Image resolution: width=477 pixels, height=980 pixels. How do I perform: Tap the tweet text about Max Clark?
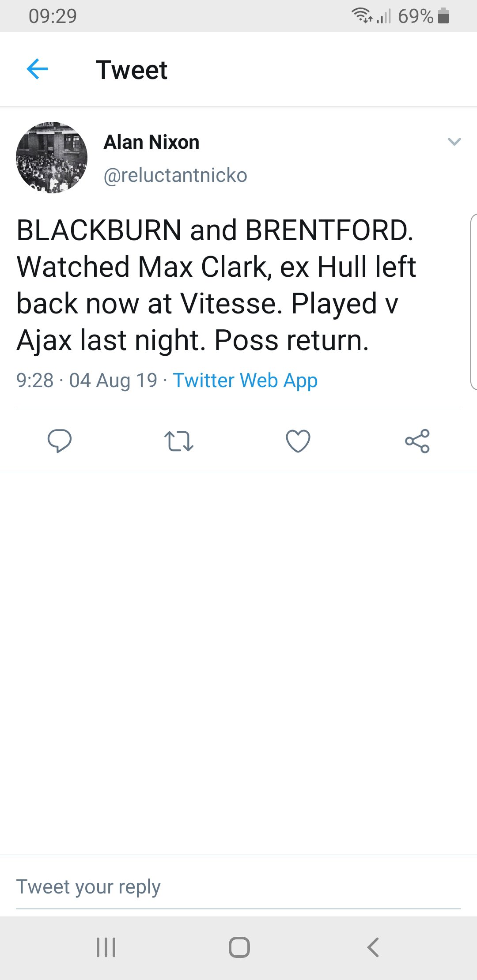[216, 285]
